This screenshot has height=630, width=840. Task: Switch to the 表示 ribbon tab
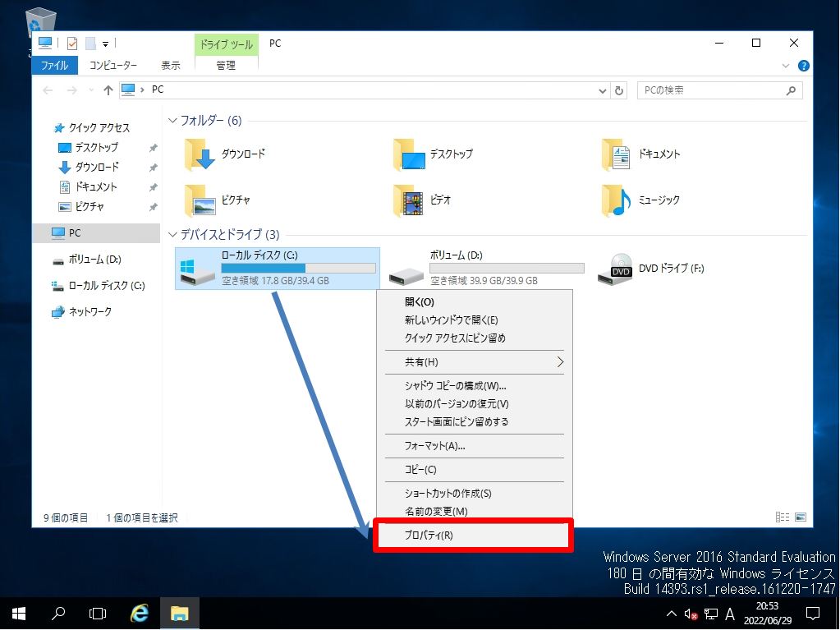coord(170,66)
